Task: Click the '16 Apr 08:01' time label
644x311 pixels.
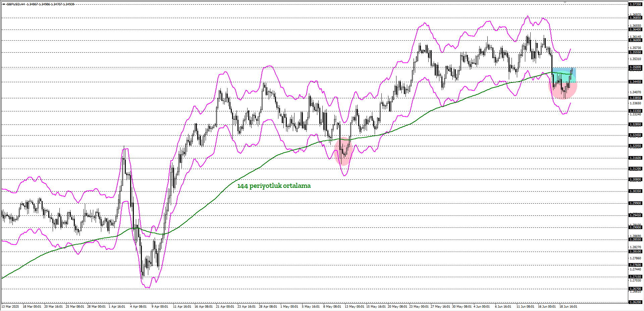Action: tap(204, 307)
